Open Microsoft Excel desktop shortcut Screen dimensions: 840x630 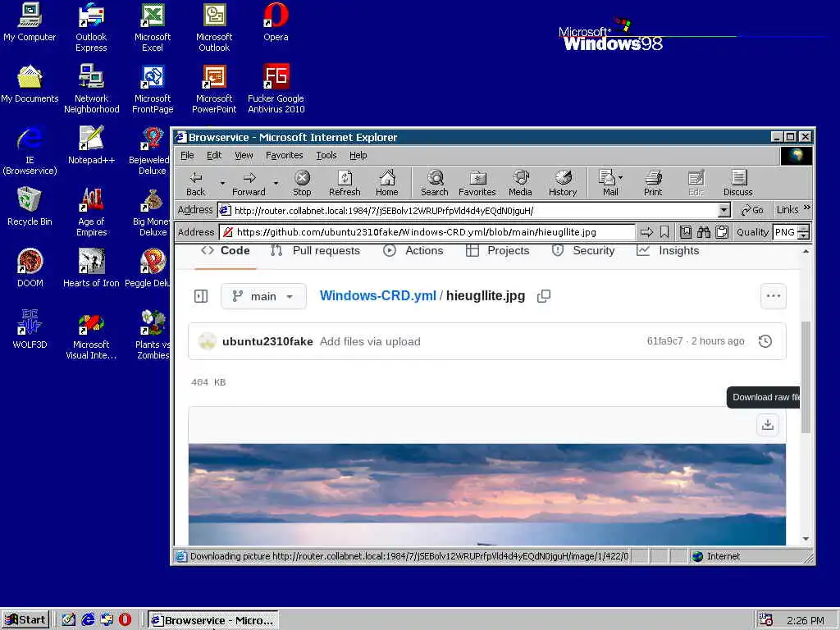pyautogui.click(x=153, y=27)
